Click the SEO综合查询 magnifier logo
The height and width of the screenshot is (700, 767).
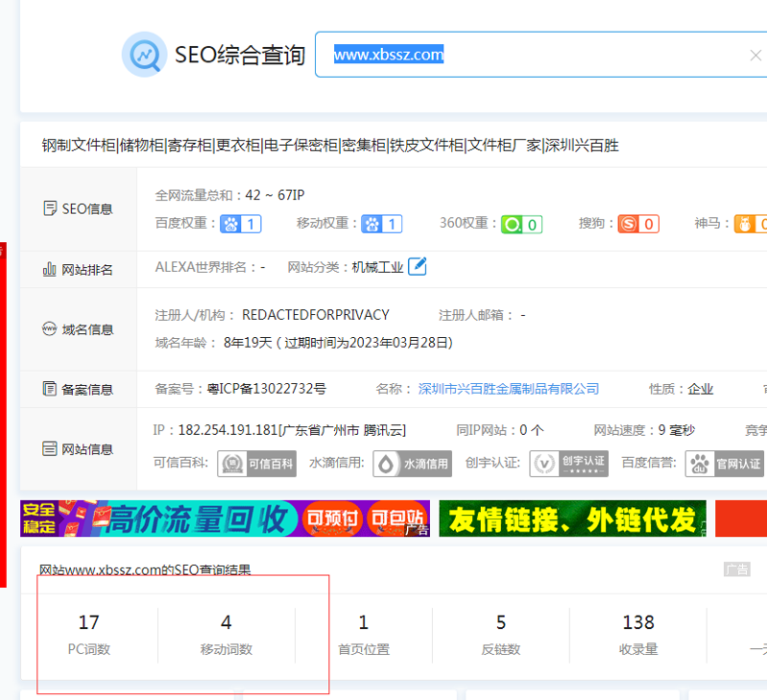[x=144, y=55]
